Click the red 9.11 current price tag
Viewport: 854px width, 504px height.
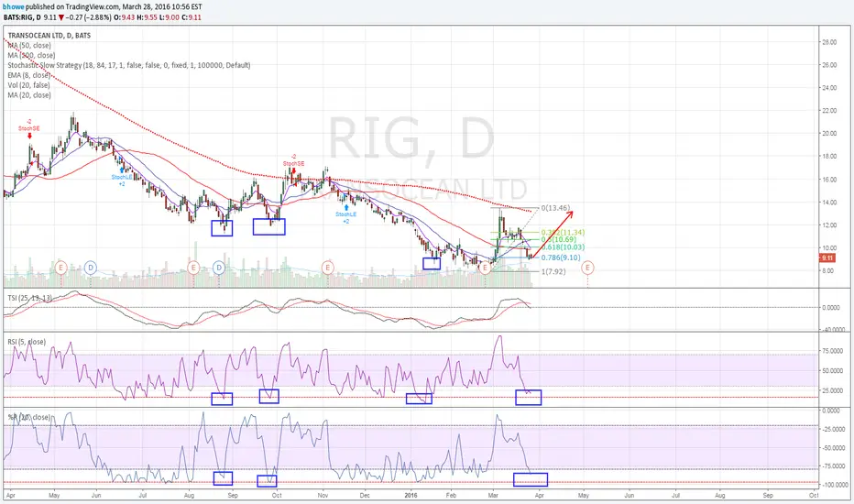point(827,258)
